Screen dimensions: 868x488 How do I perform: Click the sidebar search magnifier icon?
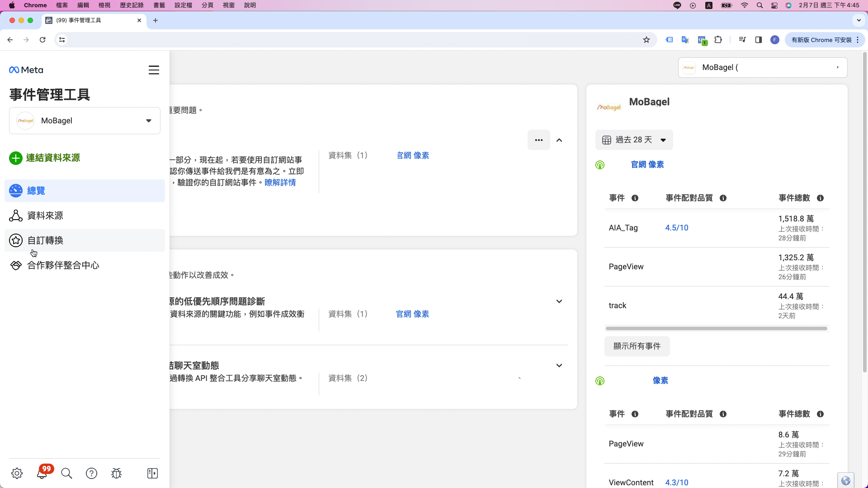pyautogui.click(x=66, y=473)
